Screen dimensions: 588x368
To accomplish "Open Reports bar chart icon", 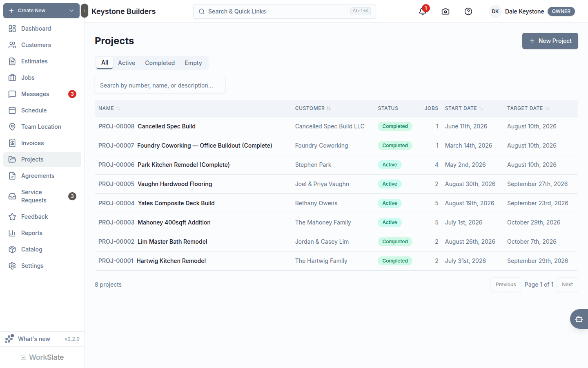I will click(12, 233).
